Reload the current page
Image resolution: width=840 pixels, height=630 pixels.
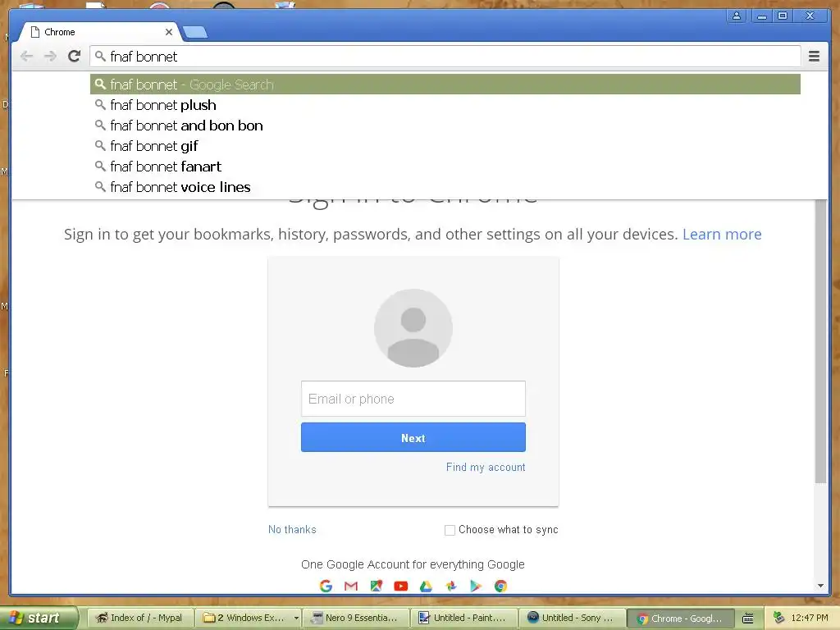point(75,56)
